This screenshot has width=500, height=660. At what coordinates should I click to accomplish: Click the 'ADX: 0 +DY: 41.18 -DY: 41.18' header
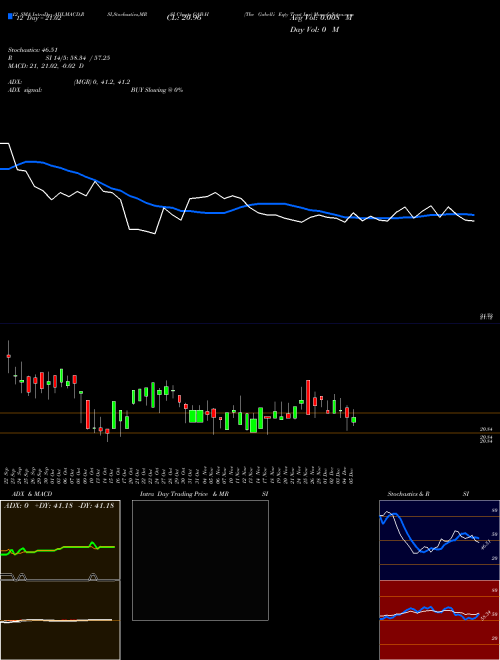(59, 506)
